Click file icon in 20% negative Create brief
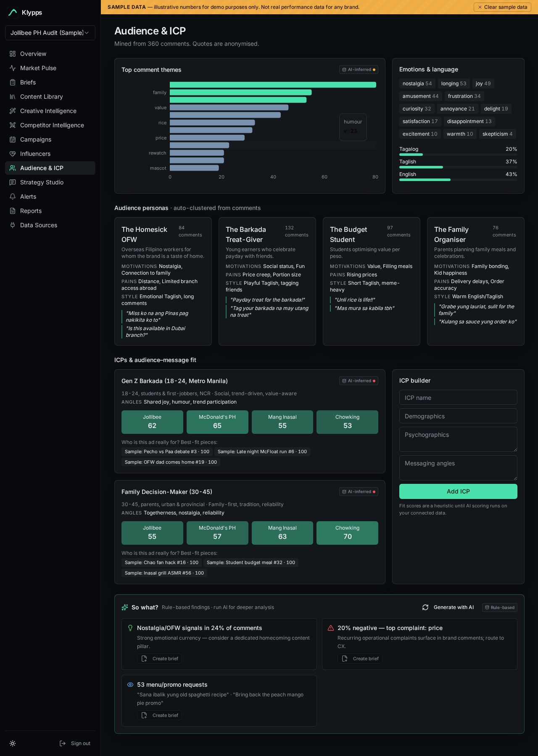This screenshot has height=756, width=538. (345, 659)
